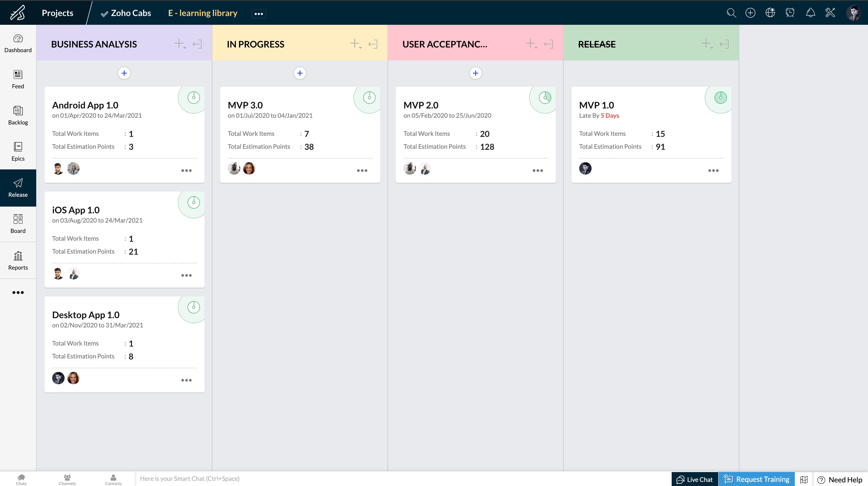Open add dropdown in Release header
The image size is (868, 486).
(x=707, y=44)
